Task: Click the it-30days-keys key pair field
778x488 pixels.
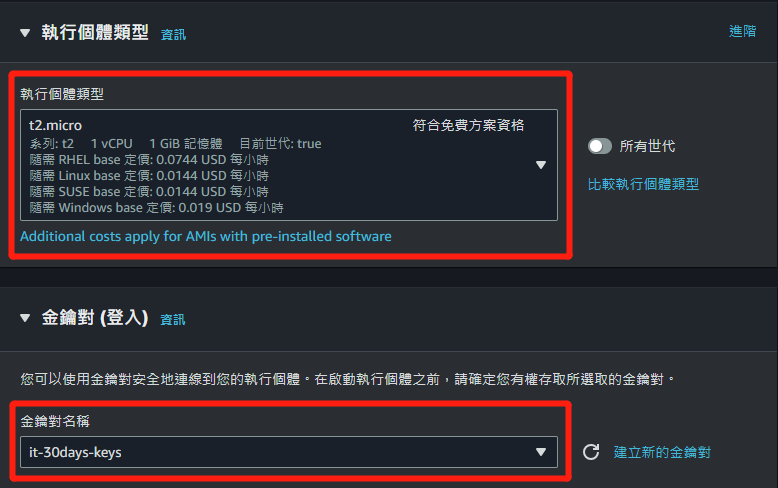Action: coord(289,452)
